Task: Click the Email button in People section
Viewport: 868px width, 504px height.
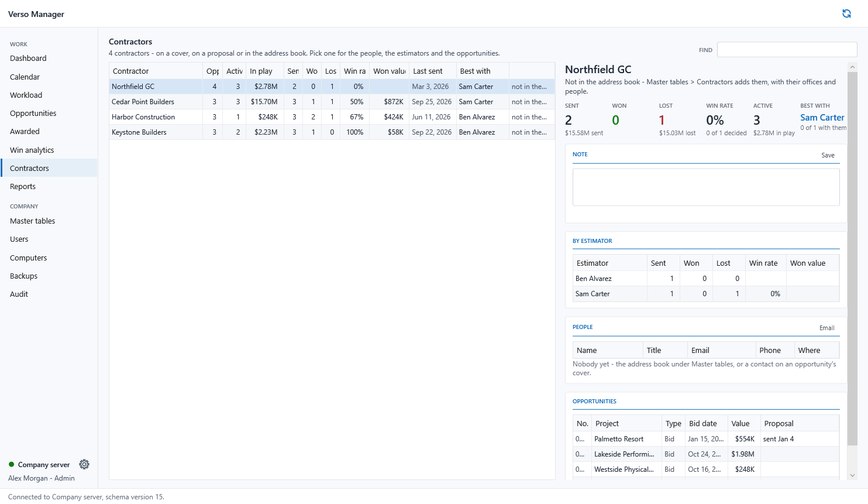Action: (826, 328)
